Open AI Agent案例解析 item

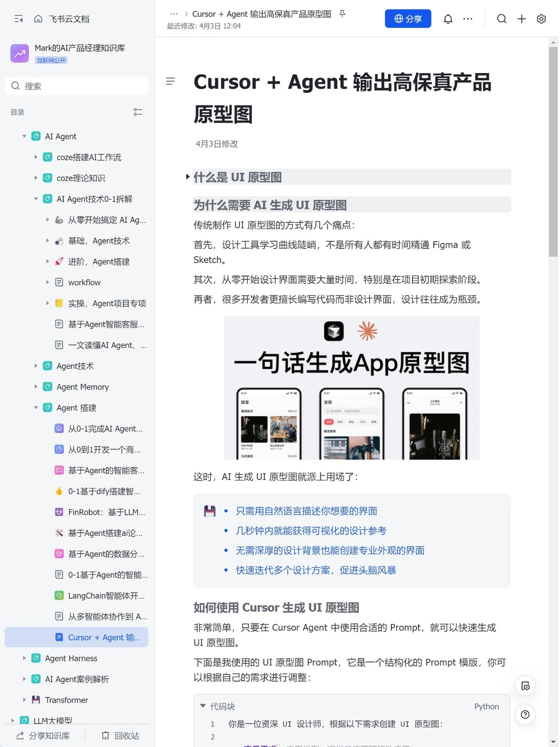pyautogui.click(x=76, y=679)
